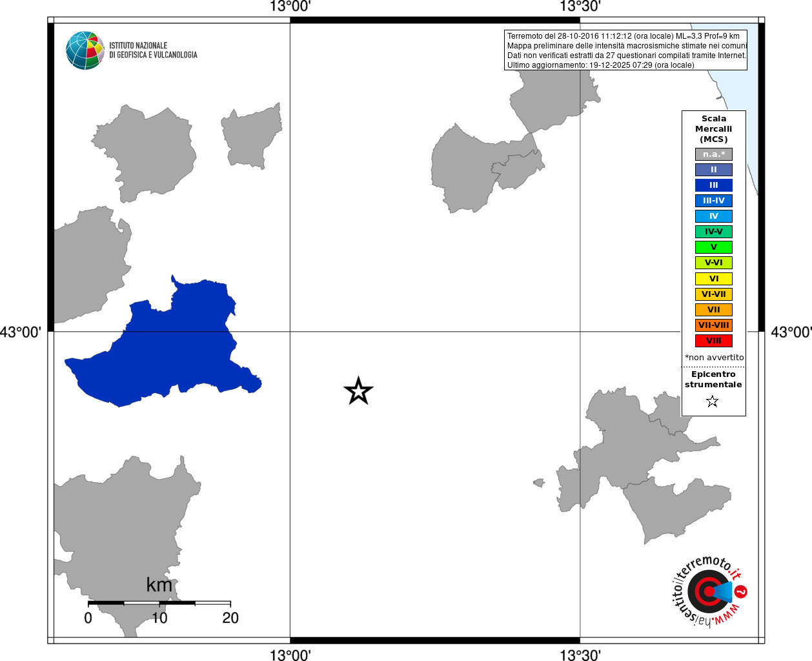The width and height of the screenshot is (812, 661).
Task: Select the V-VI legend swatch
Action: pyautogui.click(x=713, y=263)
